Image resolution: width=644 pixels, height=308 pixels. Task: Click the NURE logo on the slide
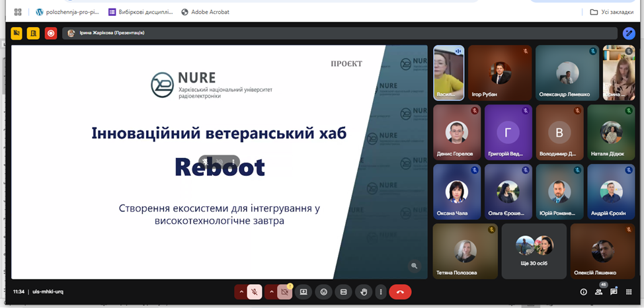(x=212, y=85)
